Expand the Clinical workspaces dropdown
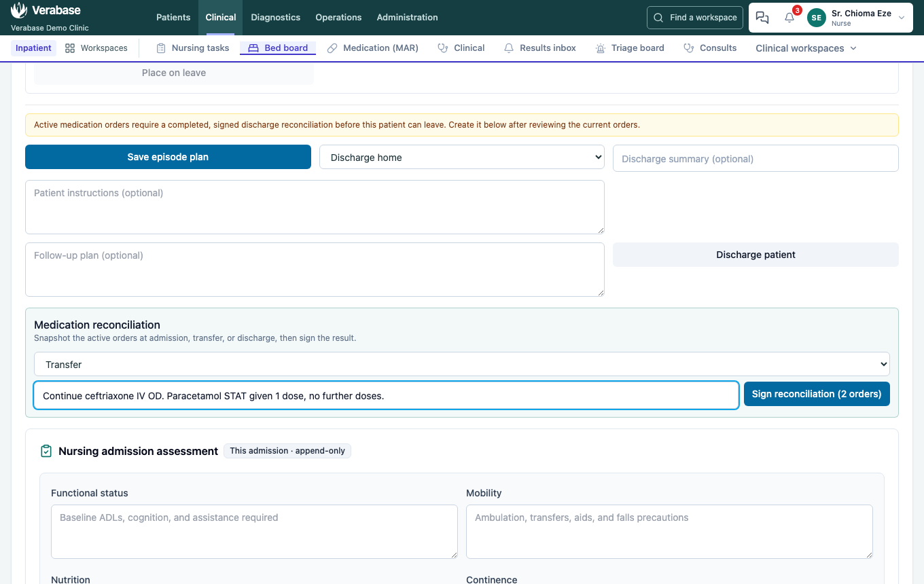Screen dimensions: 924x584 tap(806, 48)
